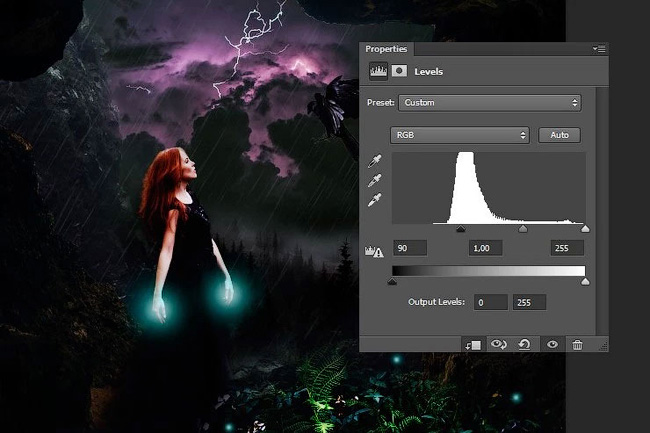Select the Levels adjustment histogram icon
Image resolution: width=650 pixels, height=433 pixels.
(378, 71)
